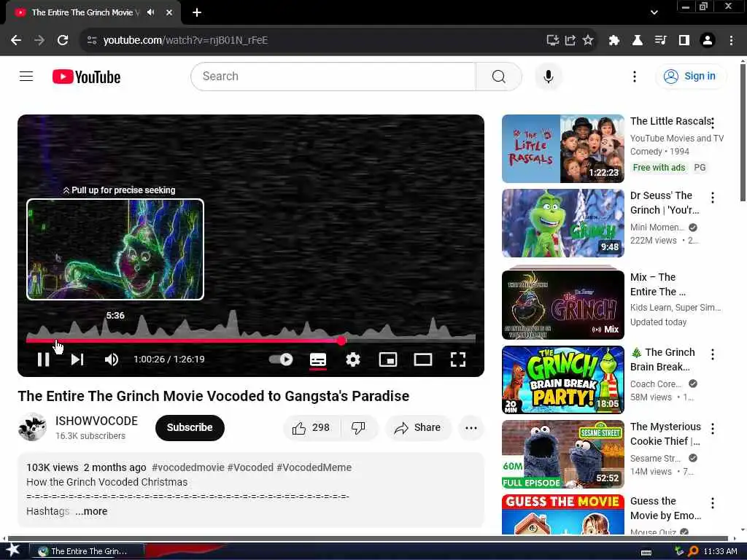Focus the YouTube search field
The height and width of the screenshot is (560, 747).
[333, 76]
